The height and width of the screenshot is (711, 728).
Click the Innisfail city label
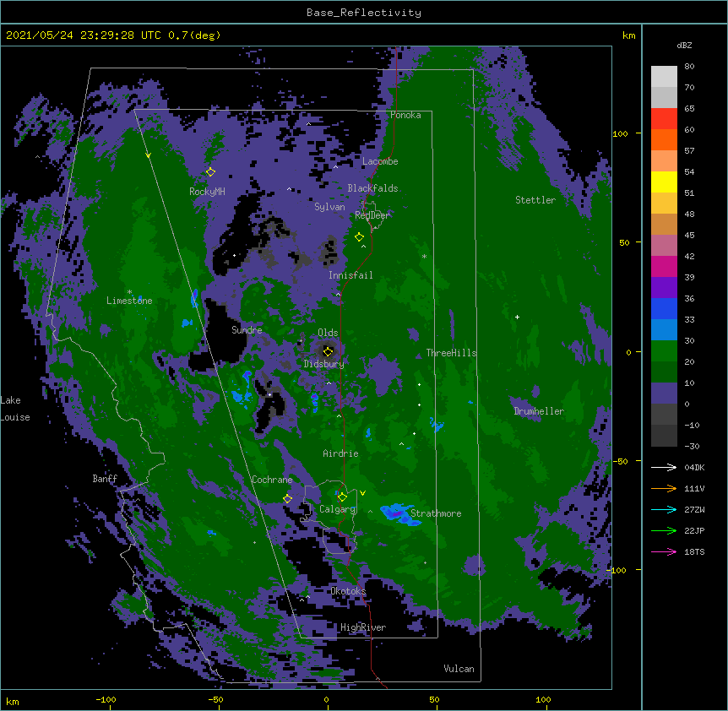pyautogui.click(x=350, y=275)
